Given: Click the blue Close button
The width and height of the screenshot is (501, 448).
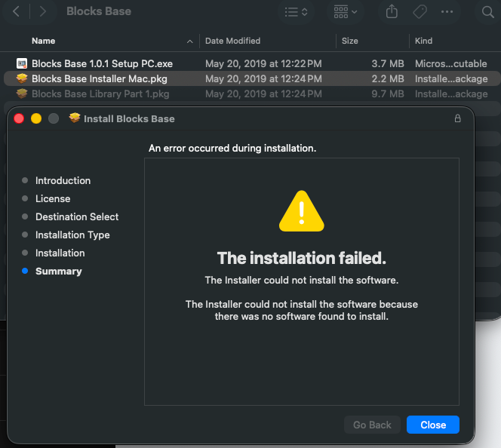Looking at the screenshot, I should (x=433, y=425).
